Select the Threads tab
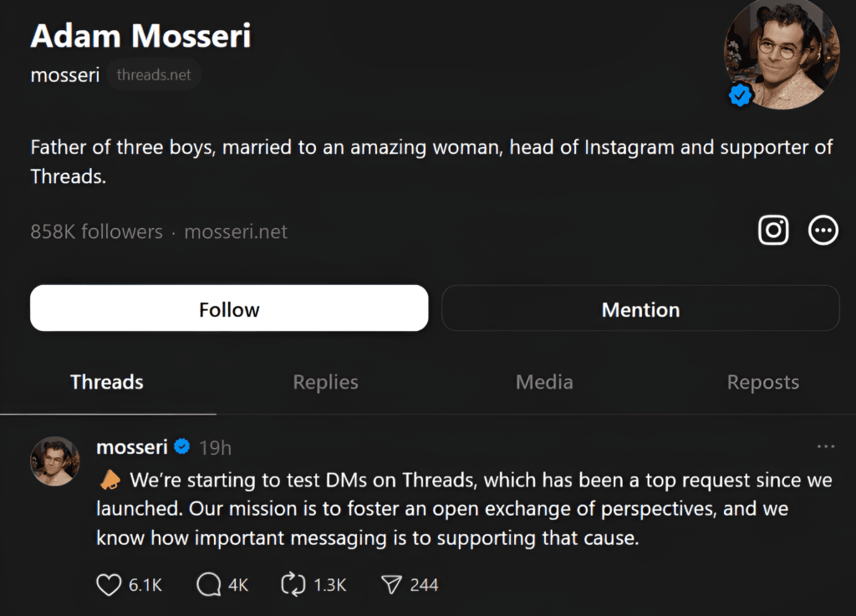Screen dimensions: 856x616 pyautogui.click(x=107, y=382)
